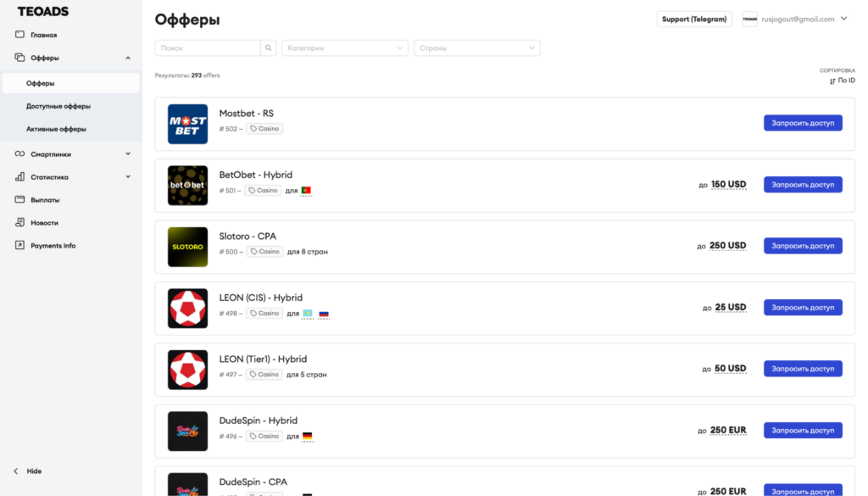This screenshot has width=868, height=496.
Task: Click the BetObet offer logo
Action: point(187,186)
